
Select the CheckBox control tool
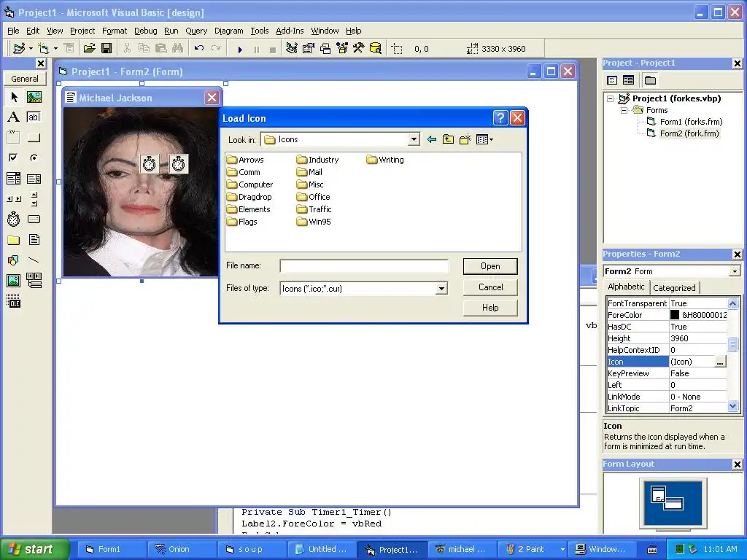14,157
